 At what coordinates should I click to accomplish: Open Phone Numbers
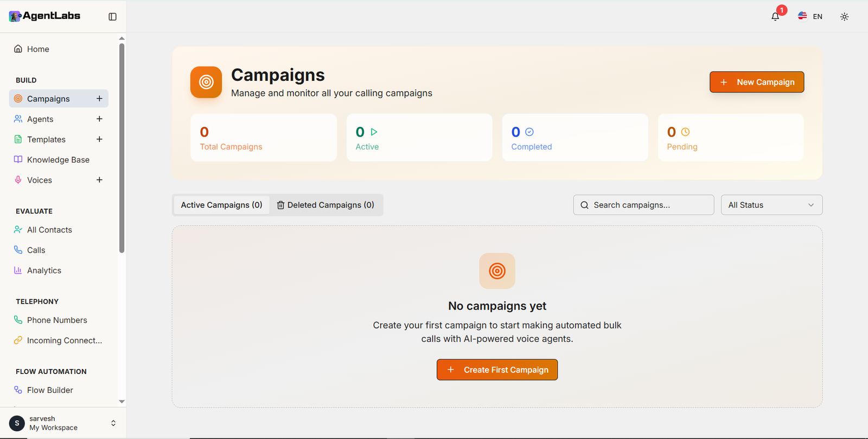(59, 320)
